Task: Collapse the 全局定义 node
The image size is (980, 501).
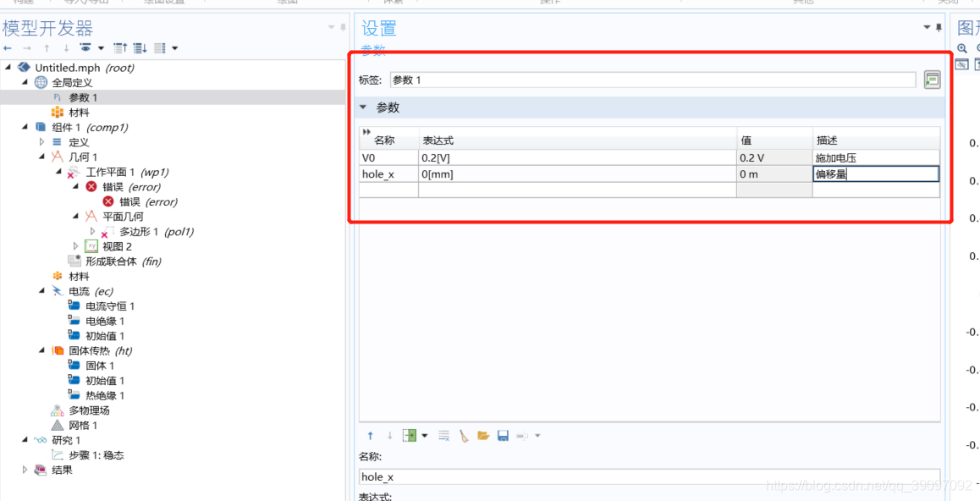Action: [x=25, y=82]
